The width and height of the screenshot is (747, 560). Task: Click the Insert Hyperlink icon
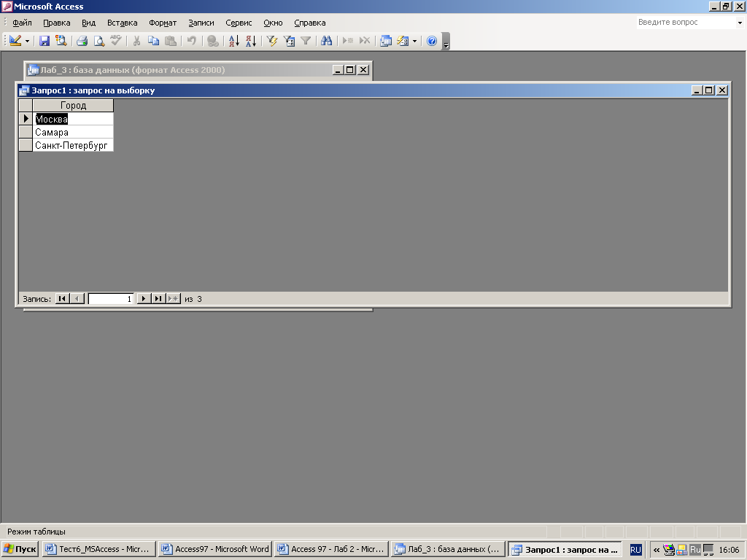pyautogui.click(x=213, y=41)
